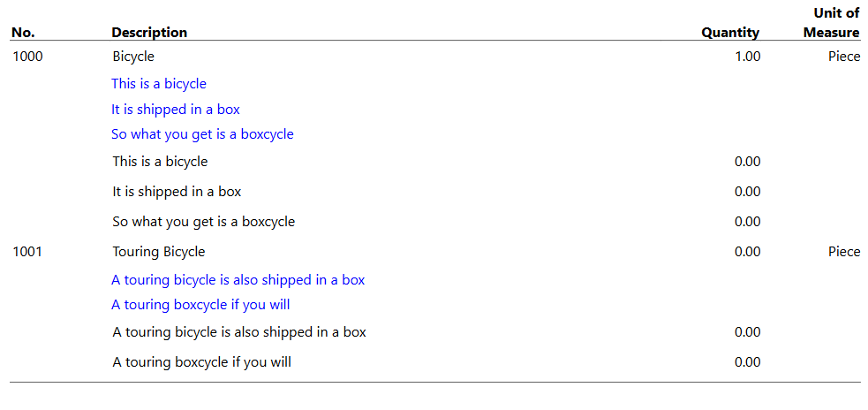Image resolution: width=868 pixels, height=410 pixels.
Task: Select item number 1001
Action: [x=27, y=252]
